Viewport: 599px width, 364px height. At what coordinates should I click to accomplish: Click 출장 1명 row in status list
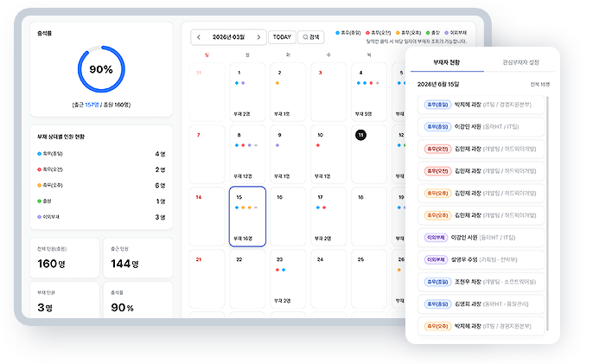coord(101,201)
